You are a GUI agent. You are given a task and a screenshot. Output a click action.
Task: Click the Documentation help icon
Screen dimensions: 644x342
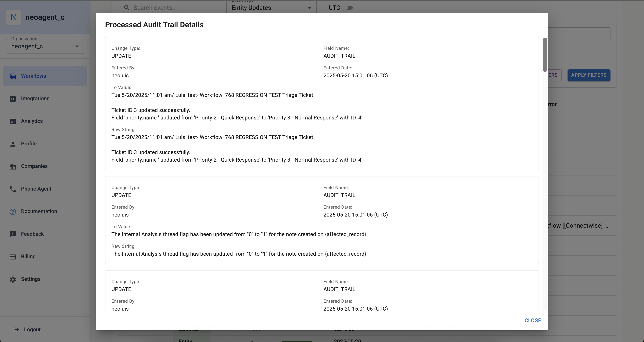pyautogui.click(x=13, y=212)
